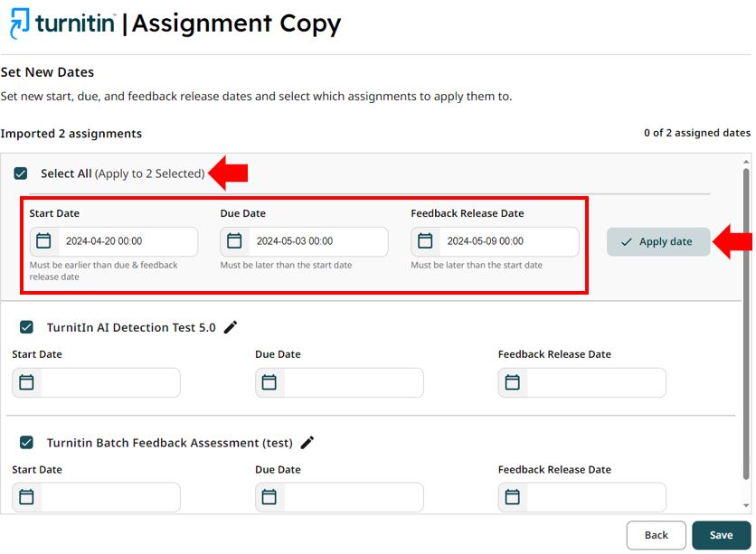The width and height of the screenshot is (756, 554).
Task: Open calendar for Select All Start Date
Action: [x=43, y=241]
